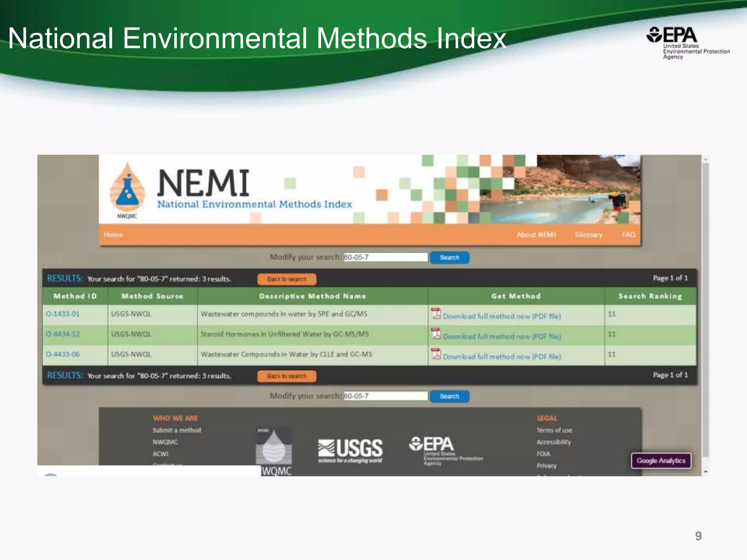
Task: Click bottom Back to search button
Action: point(287,376)
